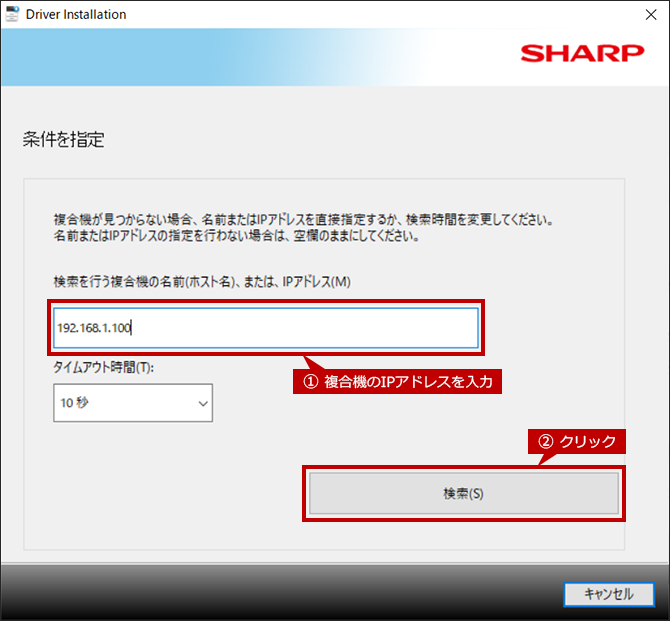Click the SHARP logo
The height and width of the screenshot is (621, 670).
click(x=582, y=53)
